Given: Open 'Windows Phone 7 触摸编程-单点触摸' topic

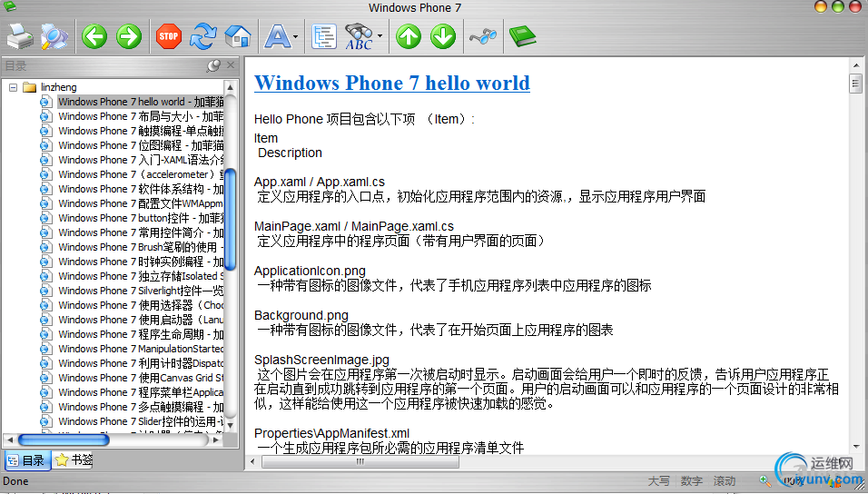Looking at the screenshot, I should click(141, 131).
